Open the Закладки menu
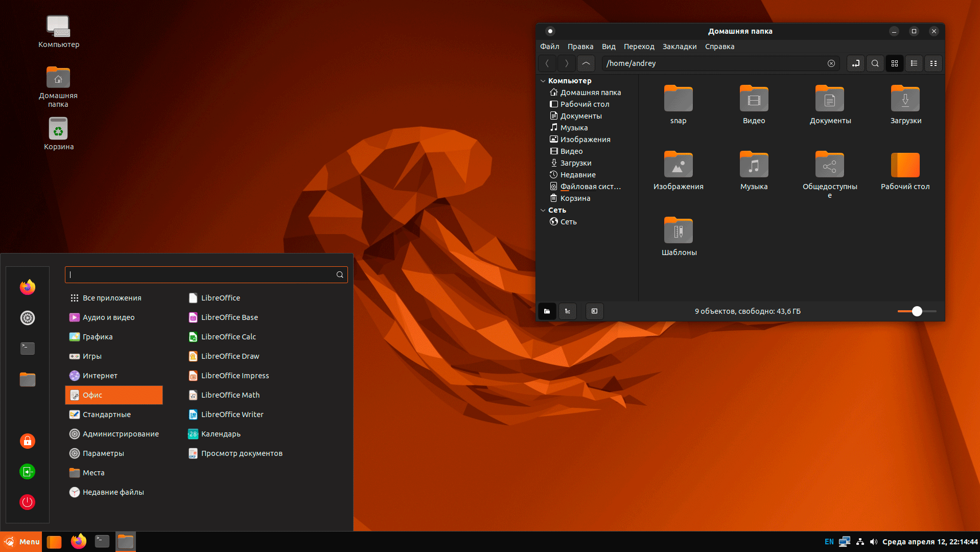The width and height of the screenshot is (980, 552). click(679, 47)
